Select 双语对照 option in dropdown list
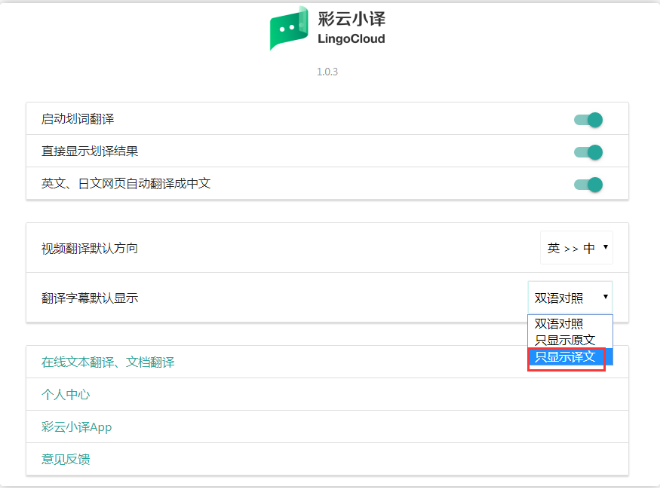This screenshot has height=488, width=660. (x=570, y=323)
